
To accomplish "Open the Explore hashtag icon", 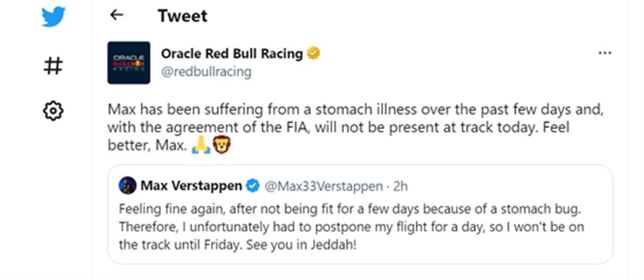I will [53, 65].
